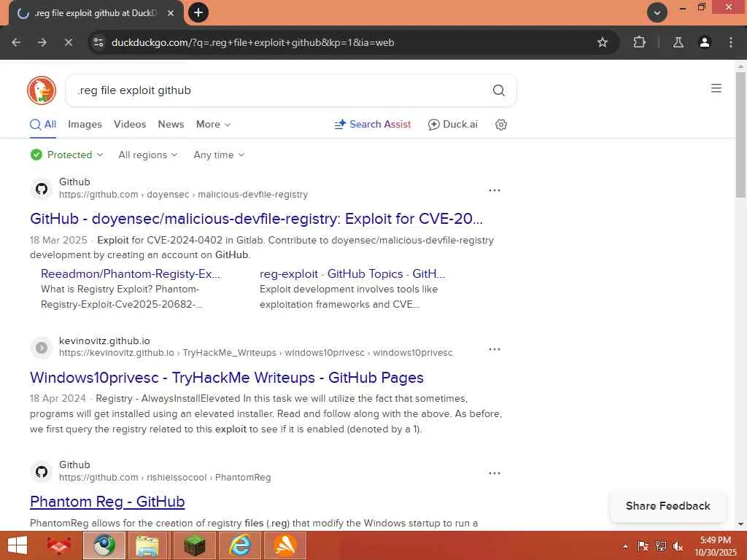The image size is (747, 560).
Task: Open the tab search dropdown
Action: click(x=657, y=12)
